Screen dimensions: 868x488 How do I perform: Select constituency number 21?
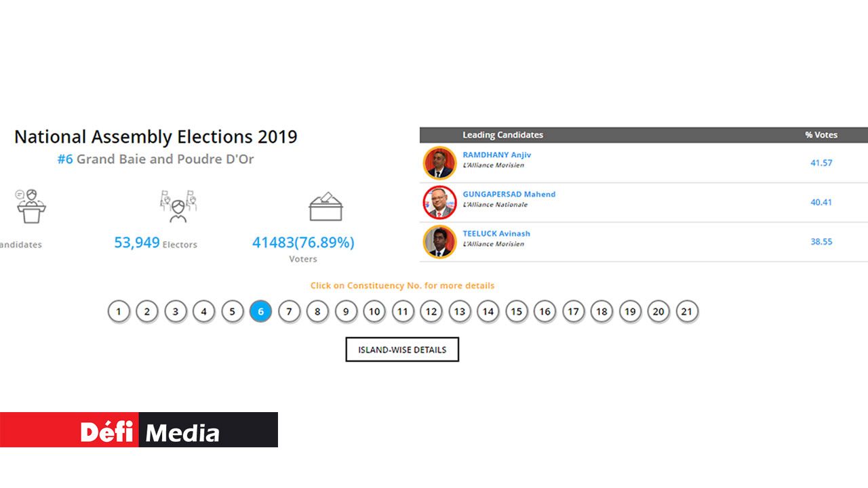click(687, 312)
